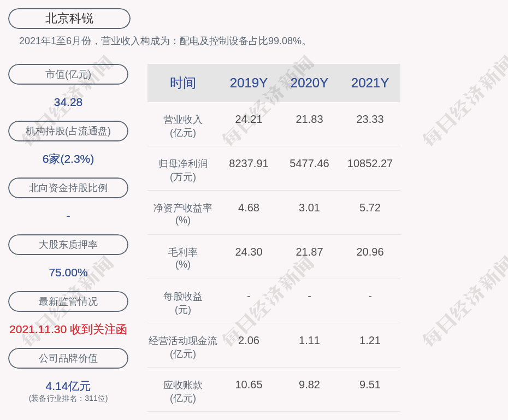Open the 公司品牌价值 pill

pos(68,358)
